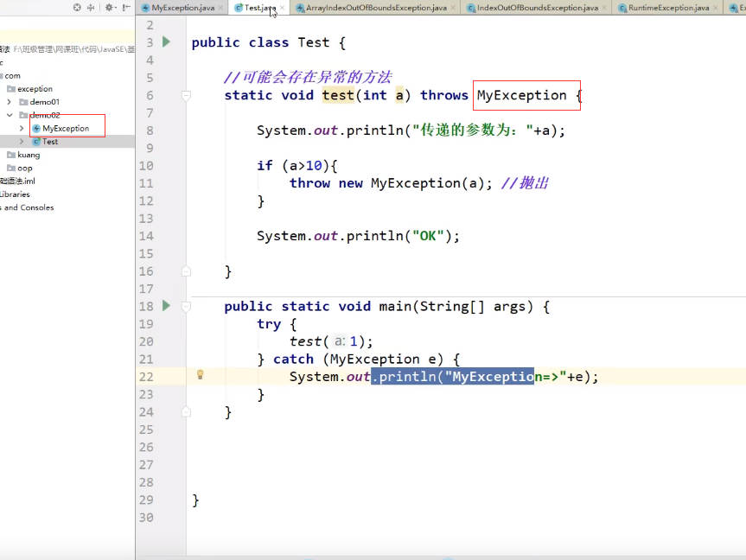Click the exception package folder icon
Screen dimensions: 746x560
11,89
